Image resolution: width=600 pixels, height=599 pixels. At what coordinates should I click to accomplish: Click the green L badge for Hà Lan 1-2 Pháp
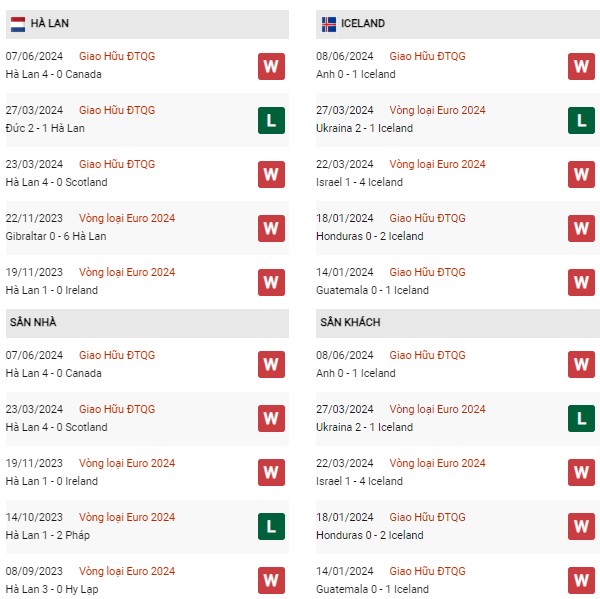(271, 526)
